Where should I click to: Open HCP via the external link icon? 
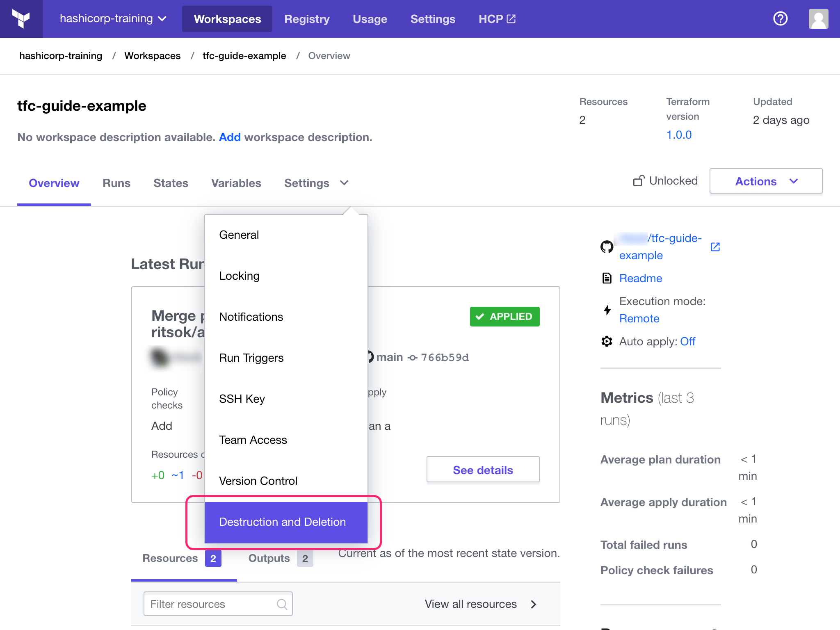(510, 18)
